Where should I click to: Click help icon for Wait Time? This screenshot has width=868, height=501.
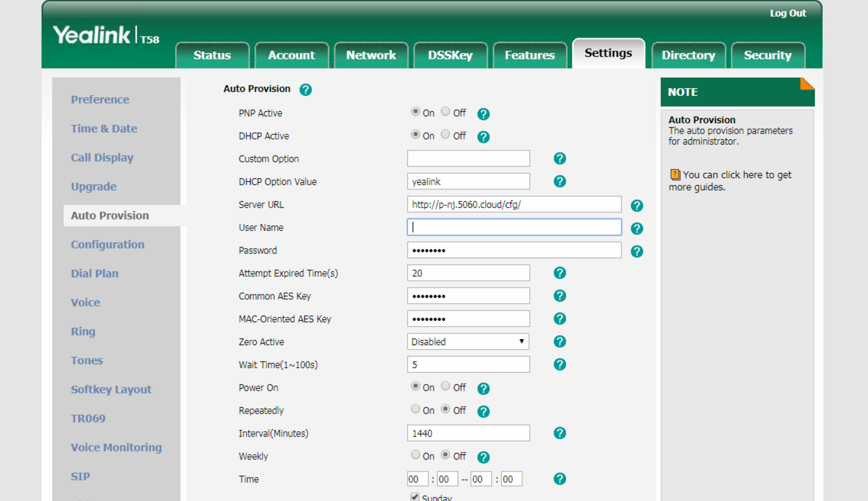coord(560,364)
